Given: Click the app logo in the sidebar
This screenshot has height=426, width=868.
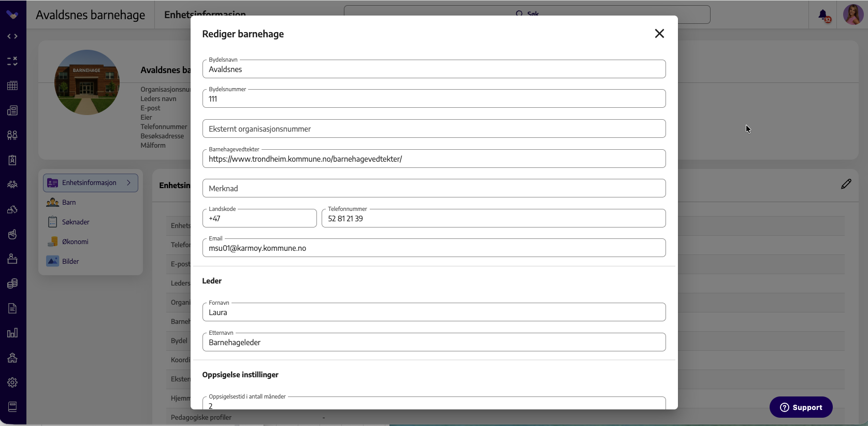Looking at the screenshot, I should click(12, 15).
